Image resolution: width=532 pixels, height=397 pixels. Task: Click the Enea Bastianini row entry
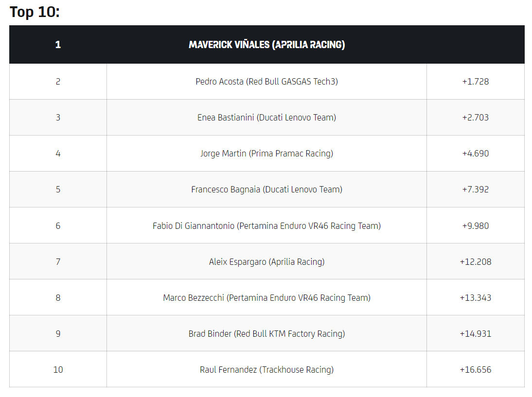click(266, 118)
